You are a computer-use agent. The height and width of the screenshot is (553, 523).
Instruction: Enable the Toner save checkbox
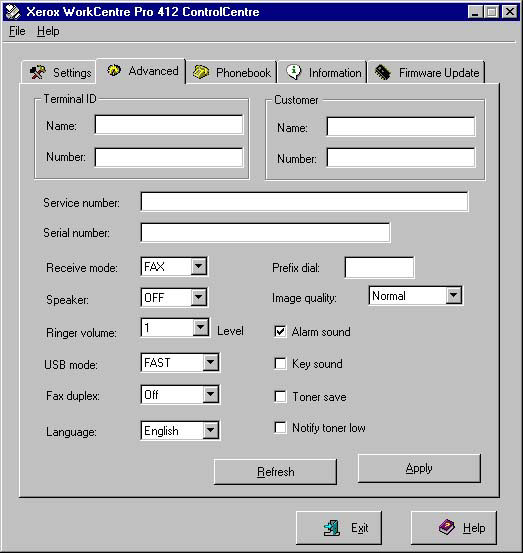(280, 396)
